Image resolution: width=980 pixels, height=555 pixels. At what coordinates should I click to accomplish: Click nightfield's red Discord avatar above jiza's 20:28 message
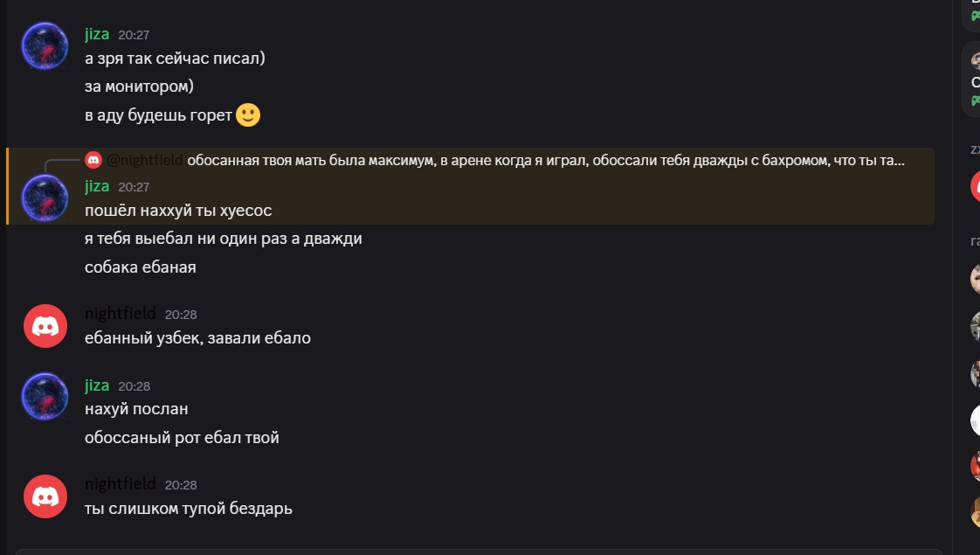point(45,326)
